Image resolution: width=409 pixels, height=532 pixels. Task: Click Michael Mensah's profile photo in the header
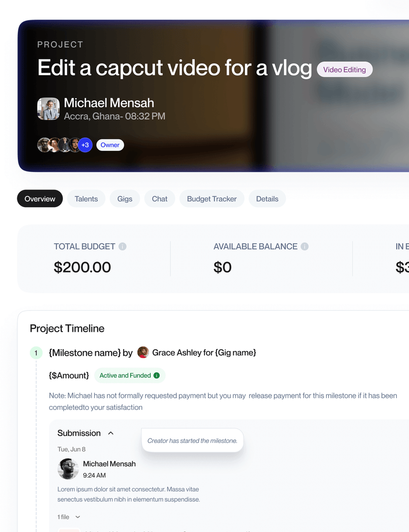(x=48, y=109)
